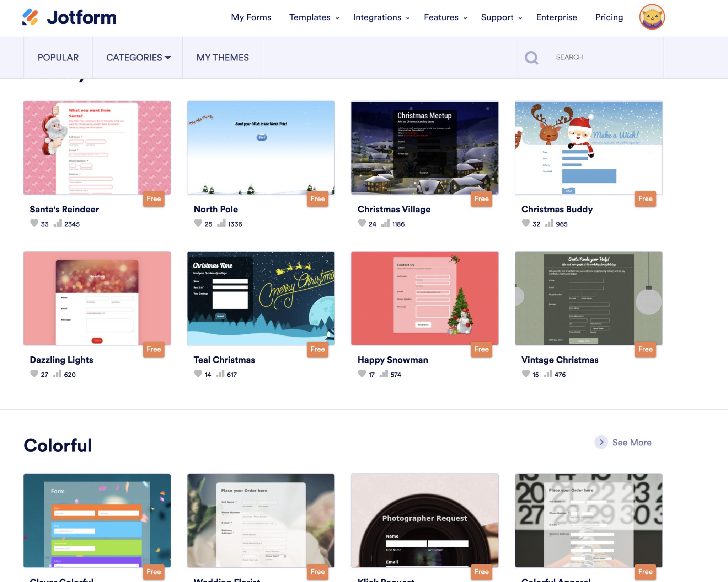Favorite the Happy Snowman theme
Viewport: 728px width, 582px height.
coord(362,374)
